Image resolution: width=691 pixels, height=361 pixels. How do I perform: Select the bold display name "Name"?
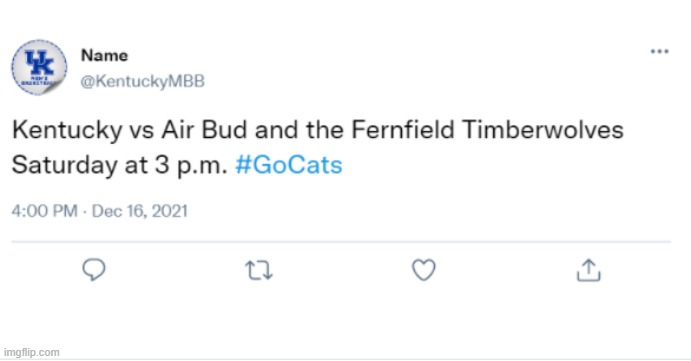coord(104,56)
